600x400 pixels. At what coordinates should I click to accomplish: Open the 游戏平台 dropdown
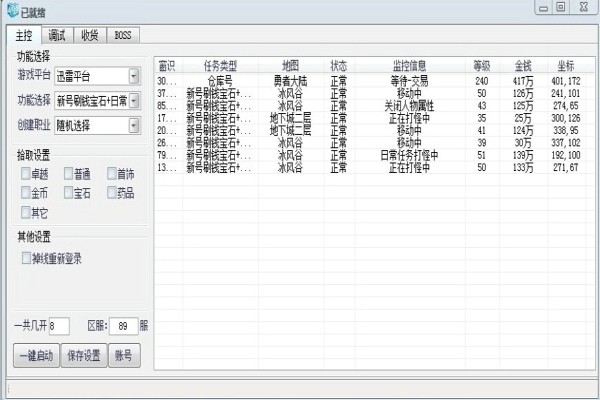coord(134,76)
